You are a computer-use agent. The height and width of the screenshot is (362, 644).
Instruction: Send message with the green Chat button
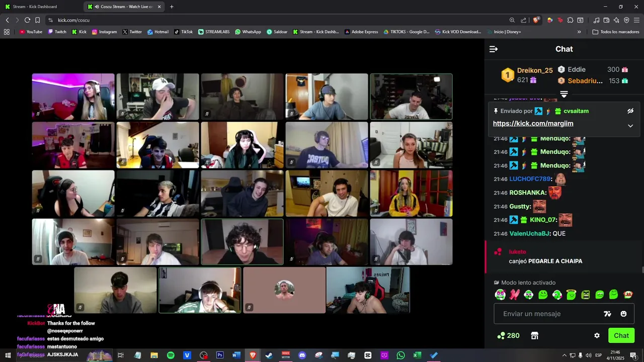[621, 335]
